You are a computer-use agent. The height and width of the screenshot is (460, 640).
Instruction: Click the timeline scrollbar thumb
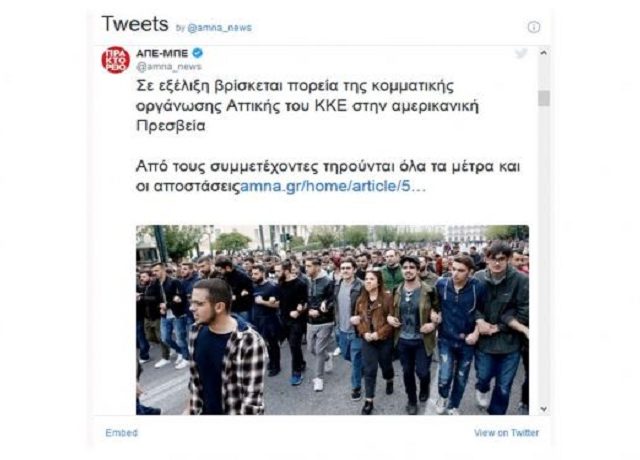coord(544,98)
